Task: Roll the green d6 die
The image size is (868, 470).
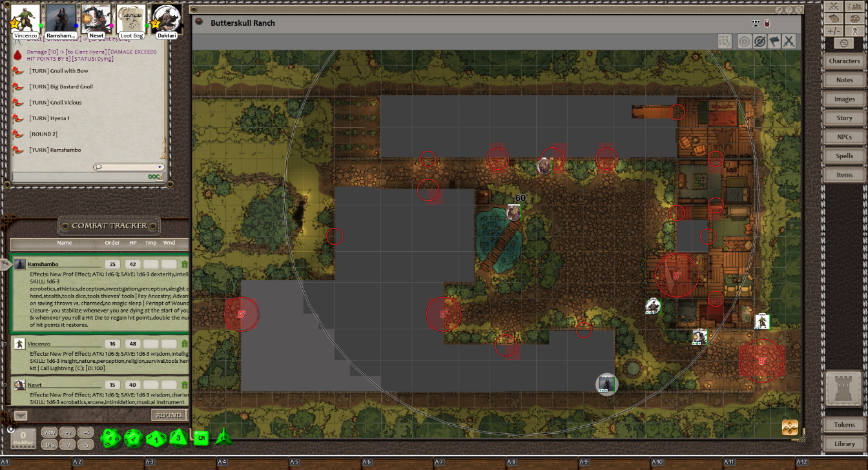Action: coord(201,438)
